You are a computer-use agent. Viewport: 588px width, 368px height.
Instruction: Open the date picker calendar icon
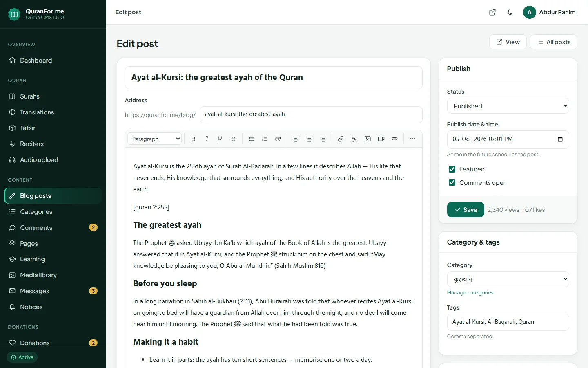click(560, 139)
